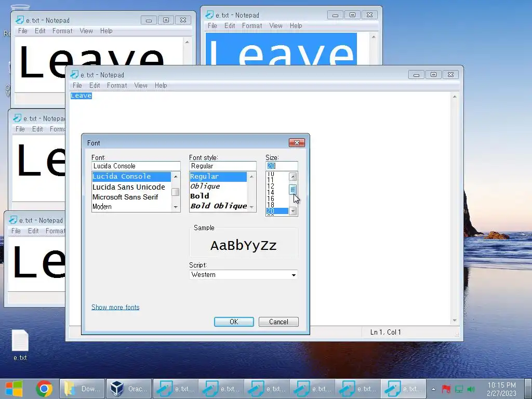Minimize the top-right Notepad window
This screenshot has height=399, width=532.
click(x=335, y=15)
